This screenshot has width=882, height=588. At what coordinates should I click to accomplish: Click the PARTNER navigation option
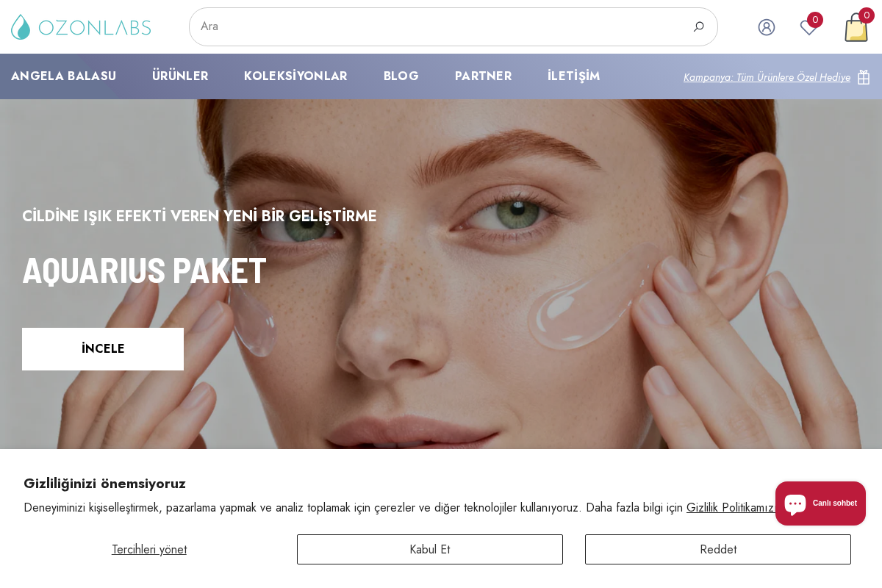483,76
